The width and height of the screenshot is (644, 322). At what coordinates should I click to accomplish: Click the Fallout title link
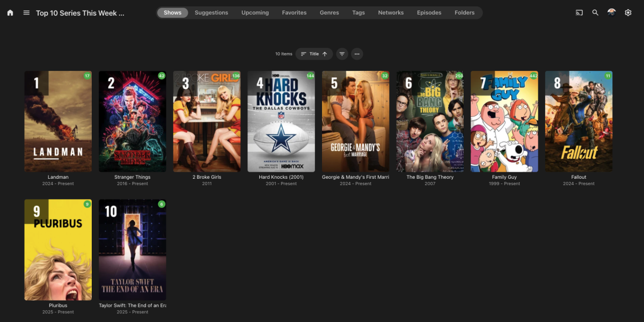[579, 177]
